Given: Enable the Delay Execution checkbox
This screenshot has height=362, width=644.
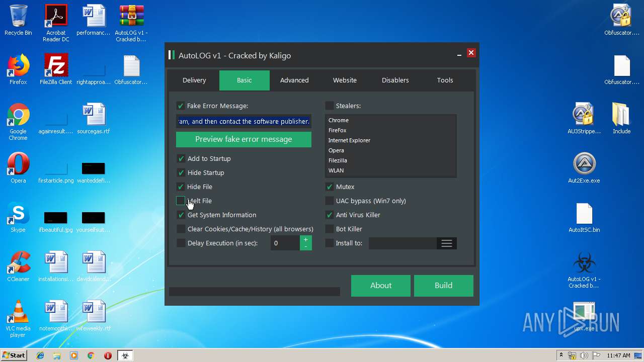Looking at the screenshot, I should (181, 243).
